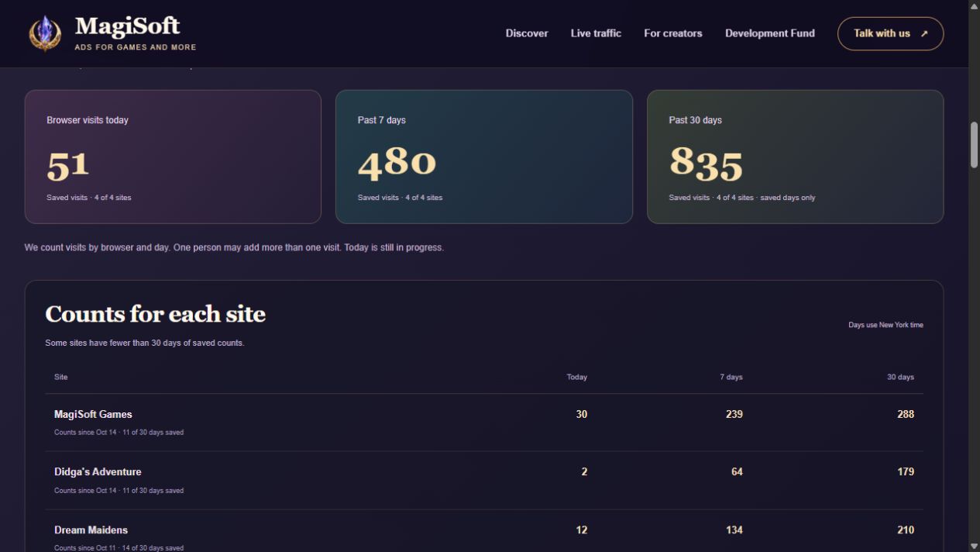The height and width of the screenshot is (552, 980).
Task: Click the scrollbar down arrow
Action: tap(974, 546)
